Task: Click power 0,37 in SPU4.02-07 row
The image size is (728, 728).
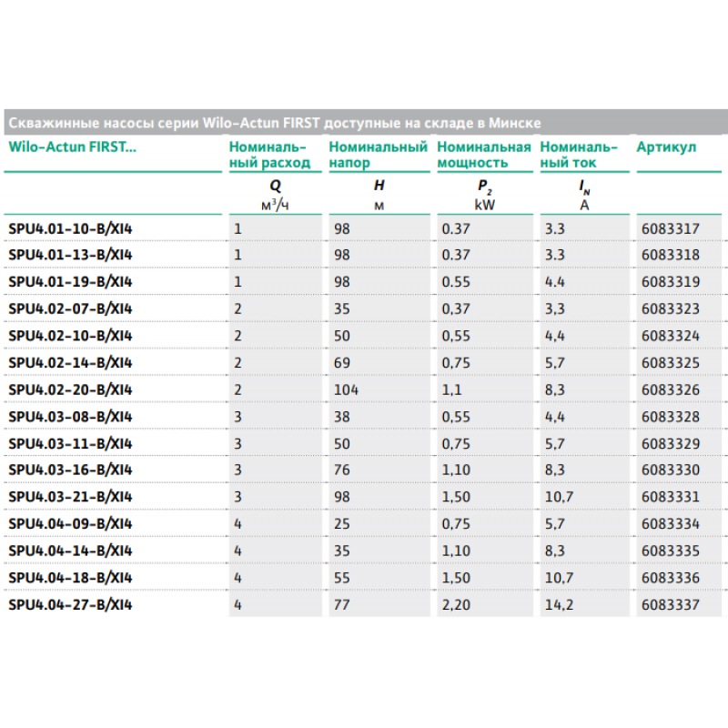Action: (456, 308)
